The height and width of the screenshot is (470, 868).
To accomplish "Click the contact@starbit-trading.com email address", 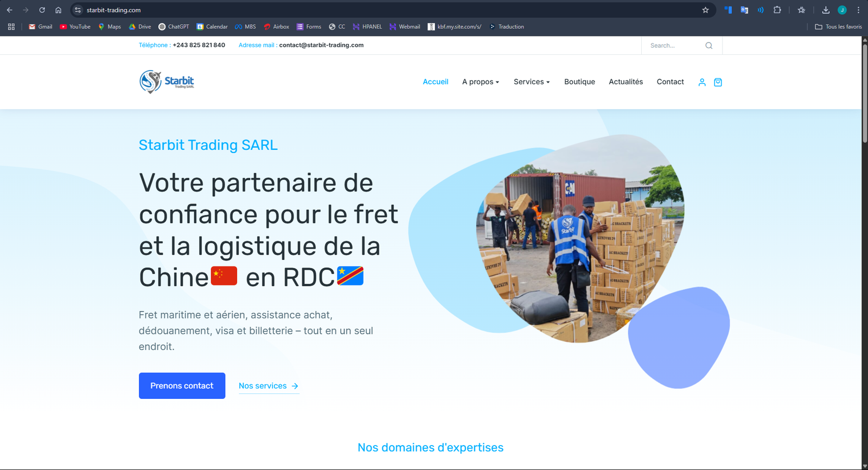I will pos(321,45).
